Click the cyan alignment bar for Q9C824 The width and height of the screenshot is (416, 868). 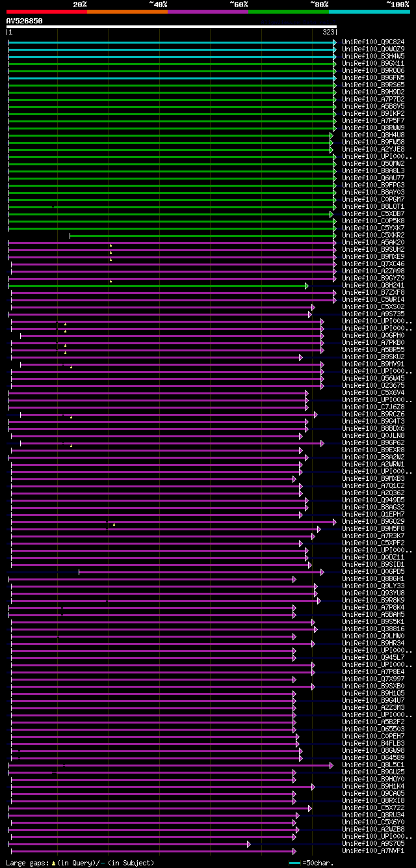point(172,42)
